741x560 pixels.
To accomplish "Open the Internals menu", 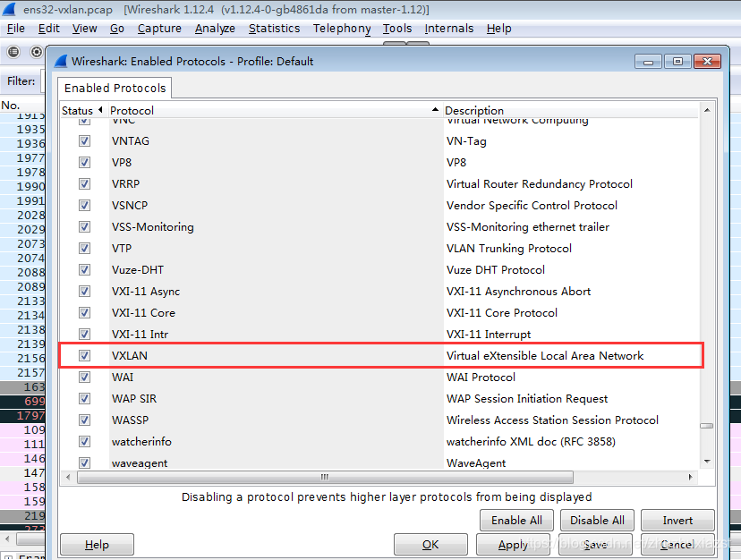I will (x=449, y=29).
